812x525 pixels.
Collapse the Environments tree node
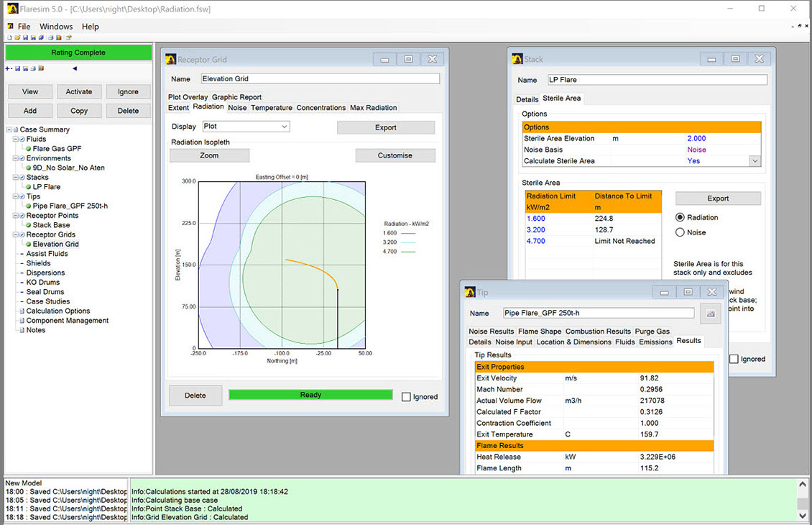point(16,159)
